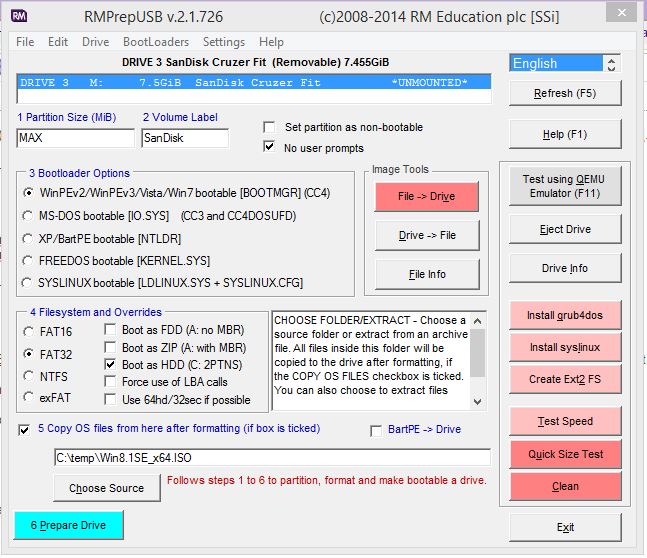Select FAT32 filesystem
Image resolution: width=647 pixels, height=558 pixels.
(x=28, y=354)
